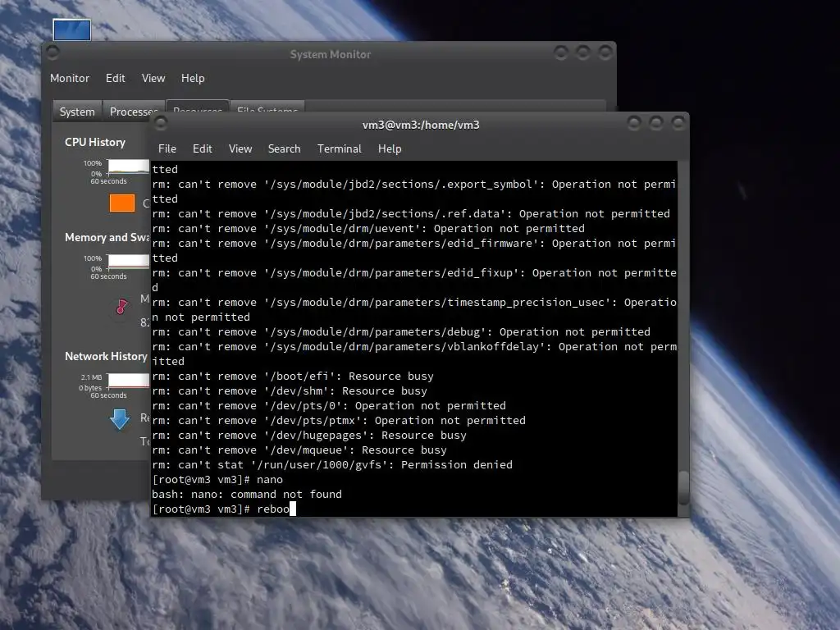The image size is (840, 630).
Task: Open System Monitor's Help menu
Action: (193, 78)
